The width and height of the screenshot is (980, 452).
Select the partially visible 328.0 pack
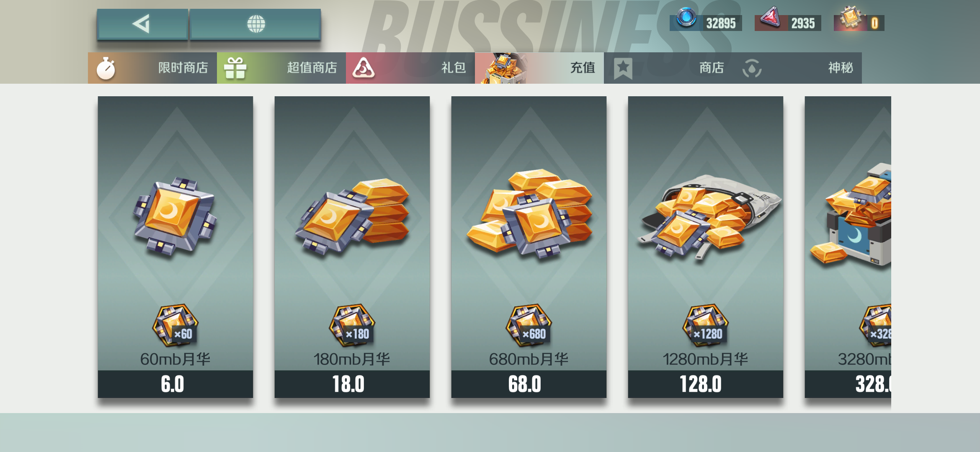[848, 247]
